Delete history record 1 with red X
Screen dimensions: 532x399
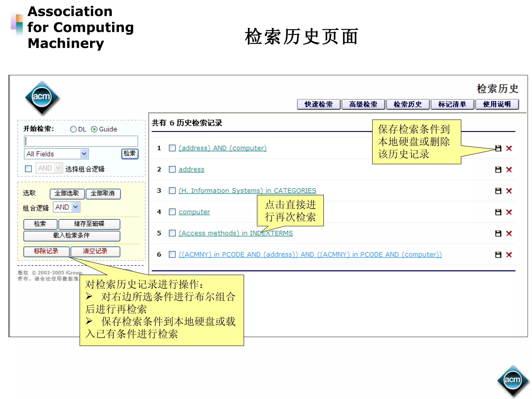[509, 148]
